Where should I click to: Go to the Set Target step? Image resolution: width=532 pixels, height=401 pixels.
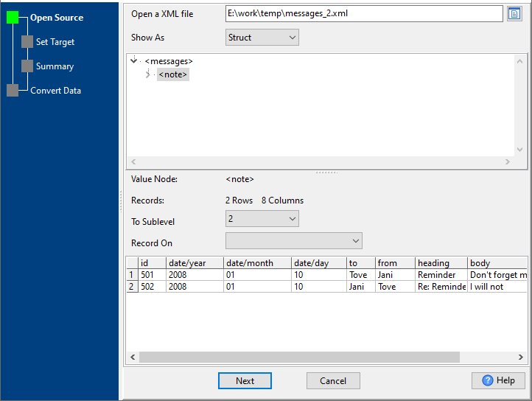click(x=55, y=42)
